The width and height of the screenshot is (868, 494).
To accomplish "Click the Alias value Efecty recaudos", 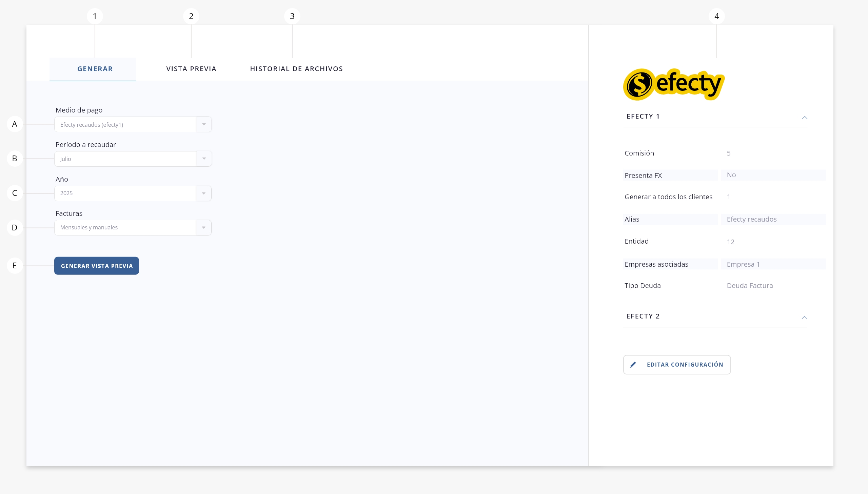I will (751, 219).
